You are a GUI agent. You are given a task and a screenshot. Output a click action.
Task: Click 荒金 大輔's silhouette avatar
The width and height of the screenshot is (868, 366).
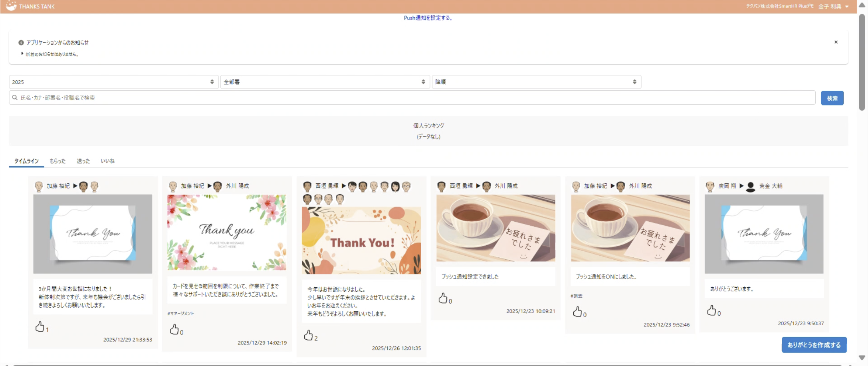(751, 187)
